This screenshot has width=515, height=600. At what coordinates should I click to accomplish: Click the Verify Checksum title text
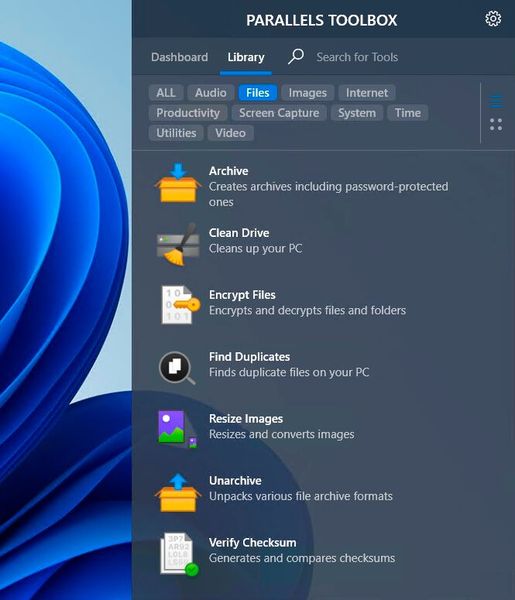(253, 543)
